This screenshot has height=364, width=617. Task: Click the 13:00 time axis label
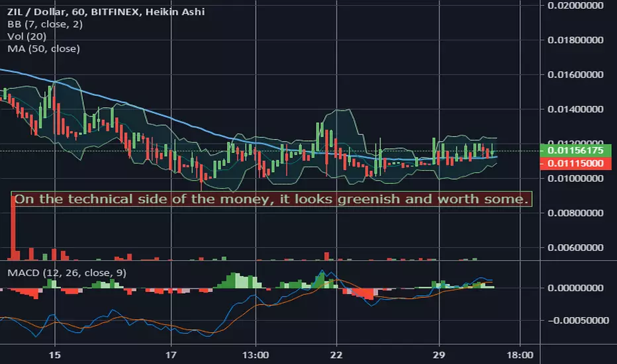(x=256, y=355)
